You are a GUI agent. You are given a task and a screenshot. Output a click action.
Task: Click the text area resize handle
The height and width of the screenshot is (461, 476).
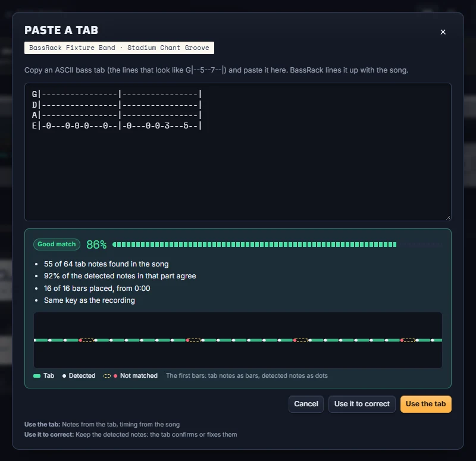[x=448, y=218]
